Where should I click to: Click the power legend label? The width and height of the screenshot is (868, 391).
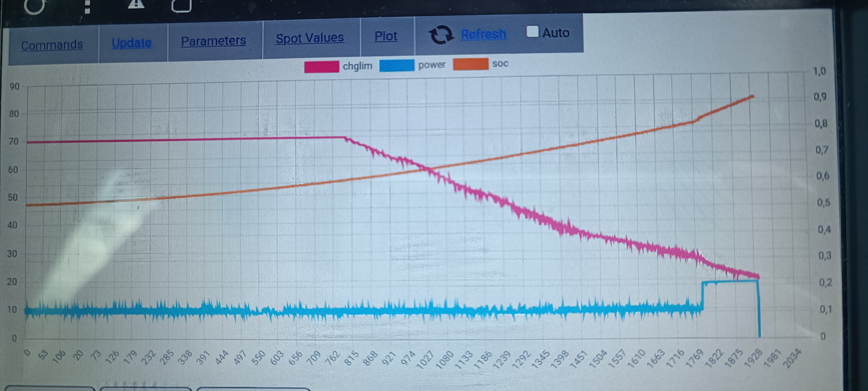(x=432, y=65)
